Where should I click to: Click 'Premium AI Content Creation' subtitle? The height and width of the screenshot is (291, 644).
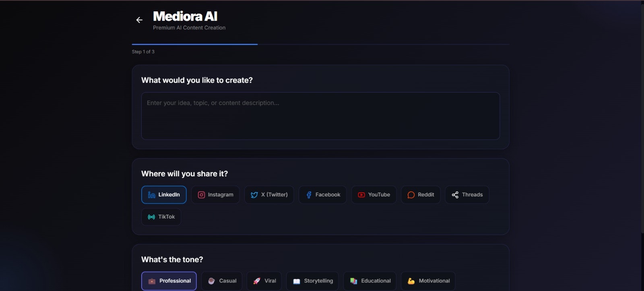click(189, 28)
